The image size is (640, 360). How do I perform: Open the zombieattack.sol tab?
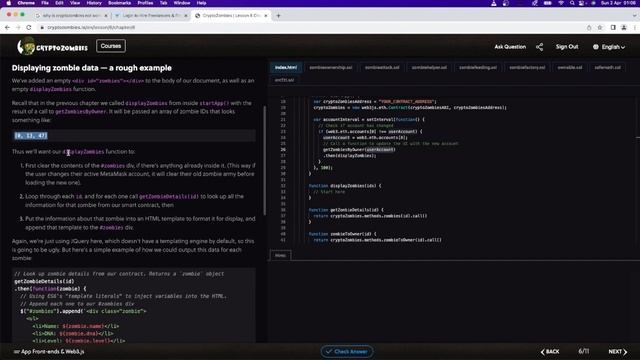point(382,67)
